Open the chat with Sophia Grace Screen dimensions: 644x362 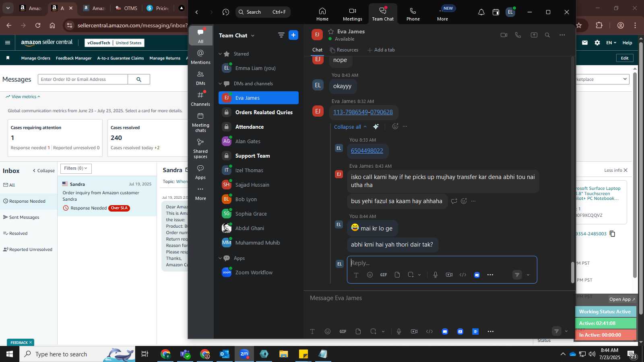[258, 214]
